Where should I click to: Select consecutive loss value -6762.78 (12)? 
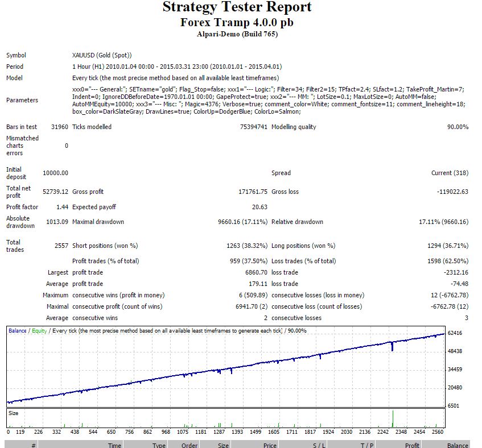pyautogui.click(x=450, y=306)
